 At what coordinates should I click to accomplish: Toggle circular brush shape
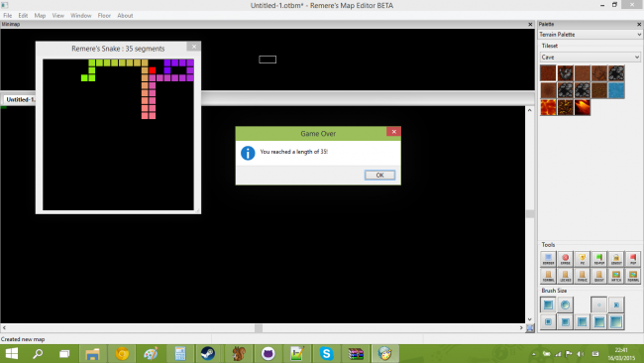[565, 305]
